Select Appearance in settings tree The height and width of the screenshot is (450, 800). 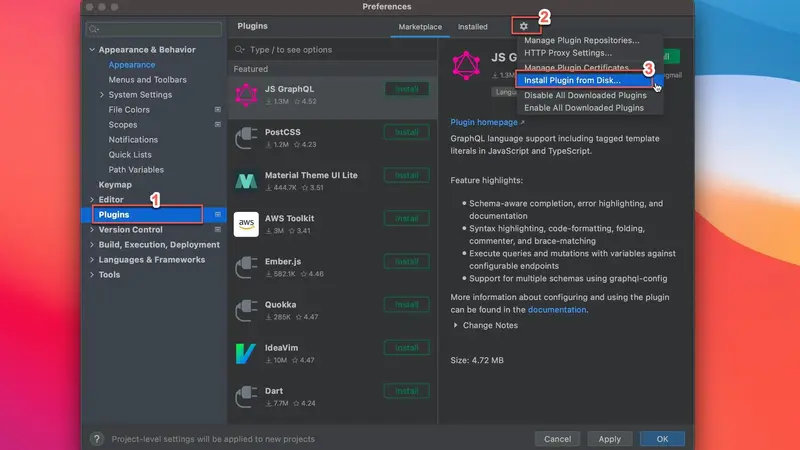coord(132,65)
